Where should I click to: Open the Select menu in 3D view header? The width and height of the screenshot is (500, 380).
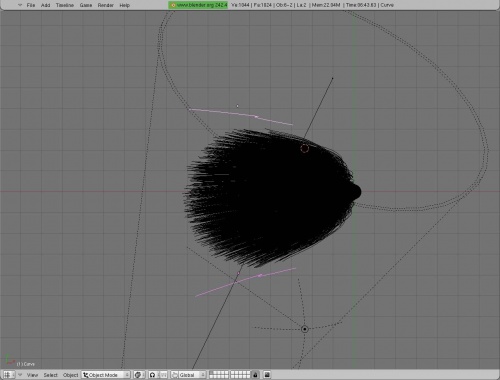(51, 375)
